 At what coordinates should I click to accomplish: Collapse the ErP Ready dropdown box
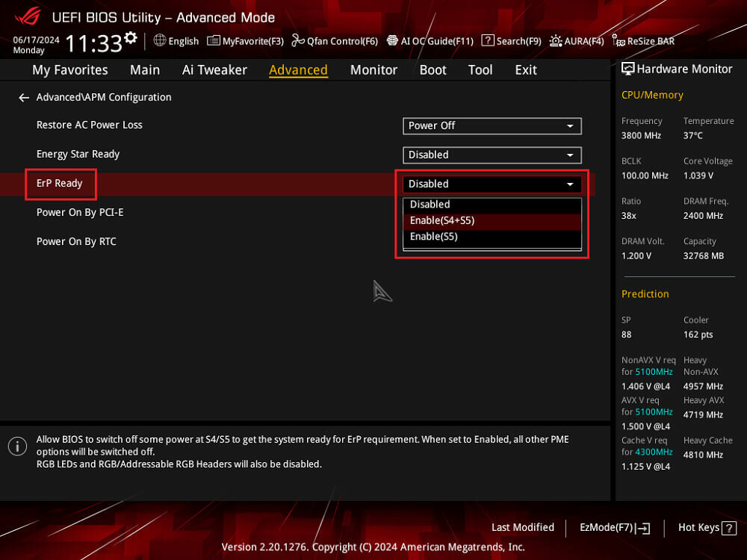[x=492, y=184]
